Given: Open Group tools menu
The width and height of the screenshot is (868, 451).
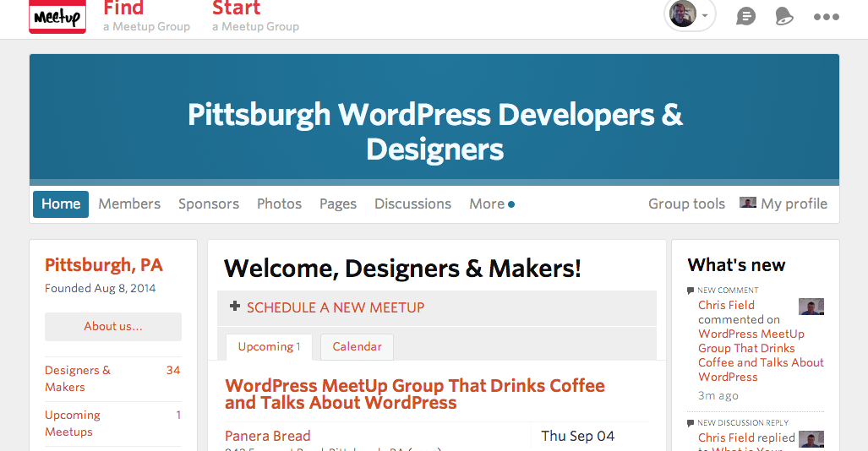Looking at the screenshot, I should pyautogui.click(x=686, y=204).
